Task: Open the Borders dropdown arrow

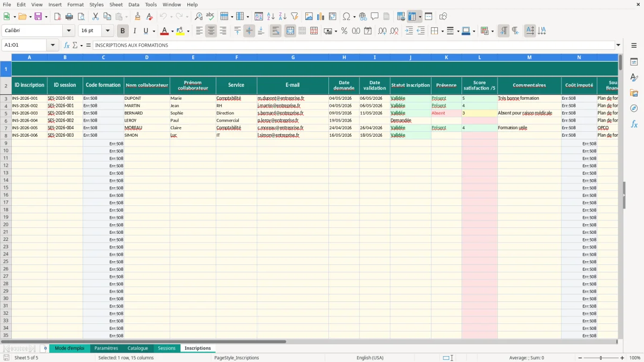Action: click(442, 31)
